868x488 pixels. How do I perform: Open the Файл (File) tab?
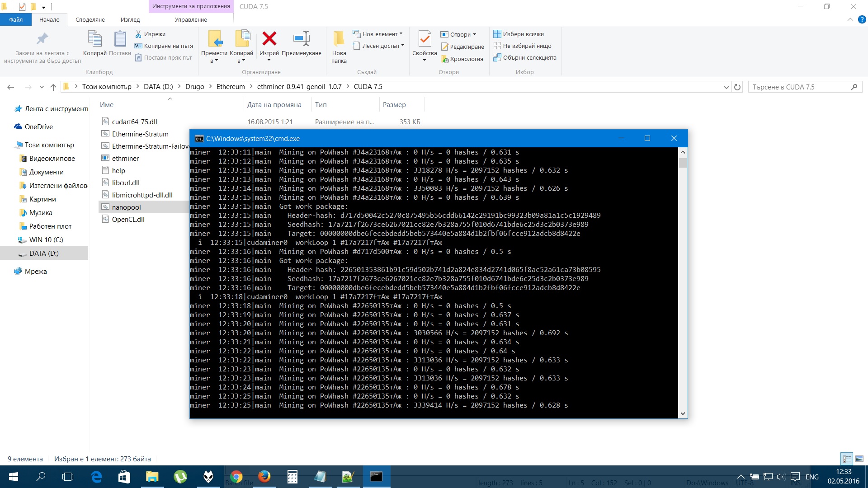coord(16,19)
